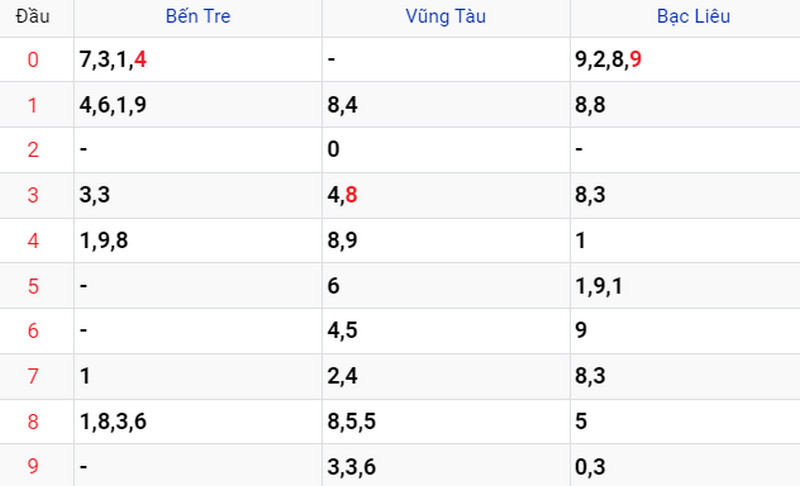Click Vũng Tàu cell showing single 0
The image size is (800, 486).
446,150
